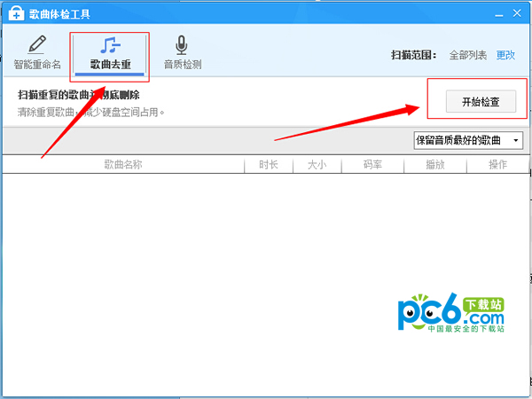532x399 pixels.
Task: Click the 操作 column header
Action: [x=497, y=165]
